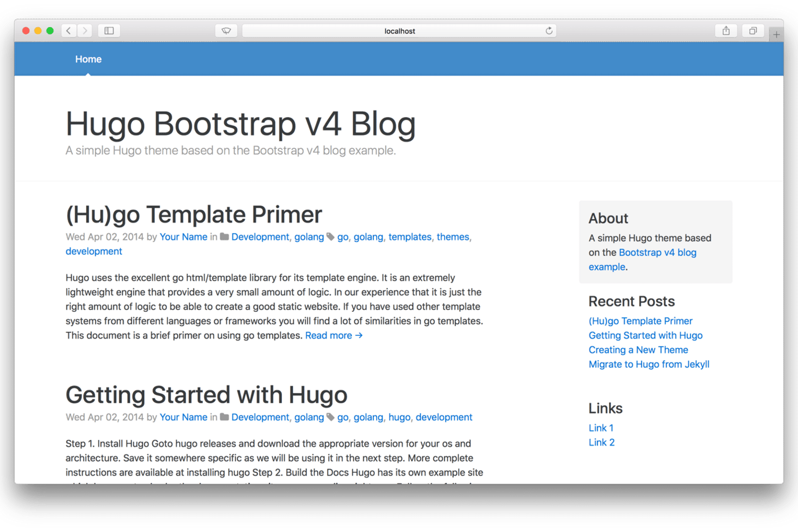Click the tag icon next to the golang tags
The image size is (798, 532).
[x=331, y=236]
